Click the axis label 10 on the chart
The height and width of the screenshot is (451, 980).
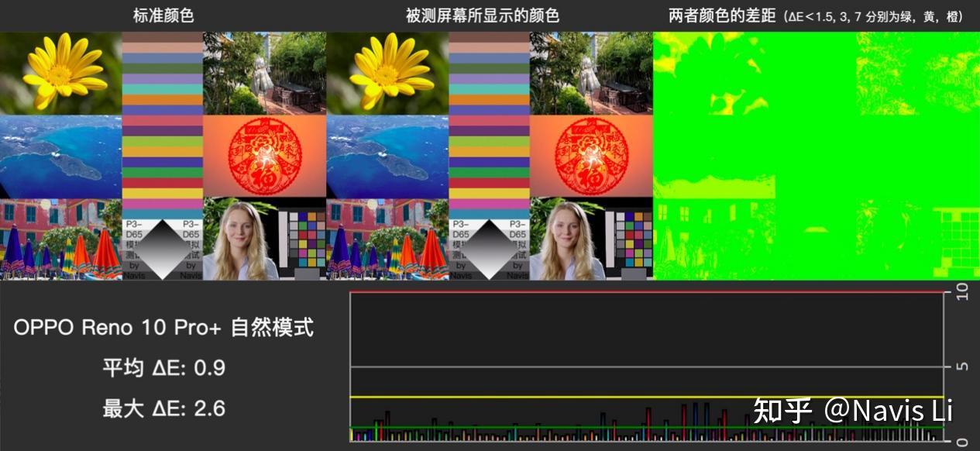(963, 292)
